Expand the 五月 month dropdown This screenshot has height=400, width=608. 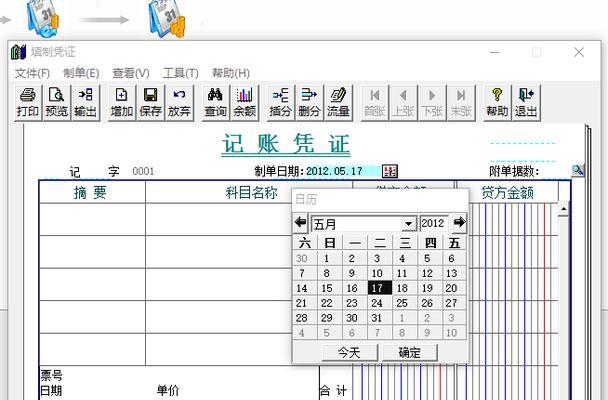[408, 223]
